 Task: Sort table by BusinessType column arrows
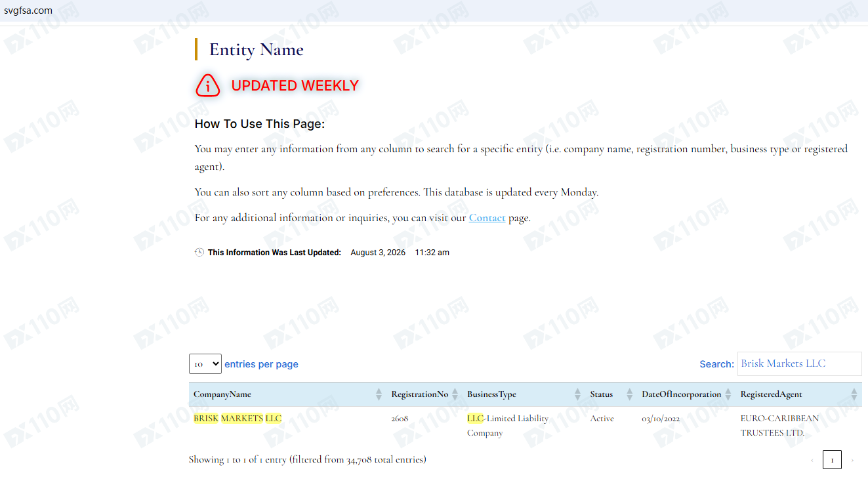click(577, 394)
